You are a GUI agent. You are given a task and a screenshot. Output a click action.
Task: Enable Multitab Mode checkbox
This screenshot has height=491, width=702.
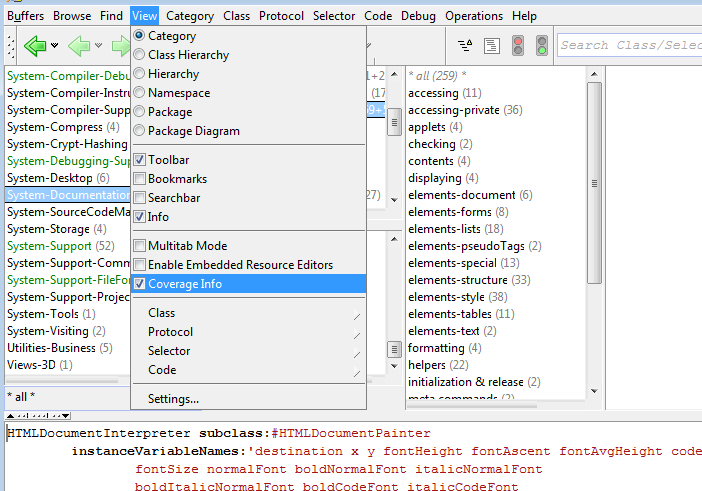click(x=140, y=246)
